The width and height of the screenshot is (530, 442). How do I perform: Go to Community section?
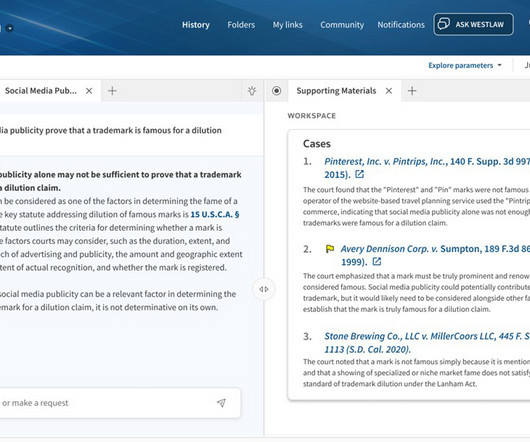[x=342, y=25]
